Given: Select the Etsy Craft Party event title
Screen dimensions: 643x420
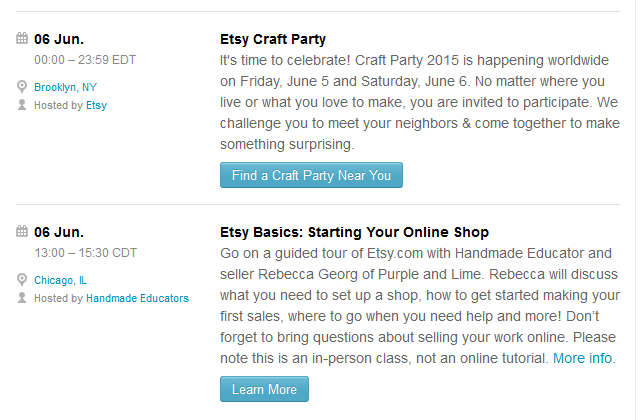Looking at the screenshot, I should (272, 40).
